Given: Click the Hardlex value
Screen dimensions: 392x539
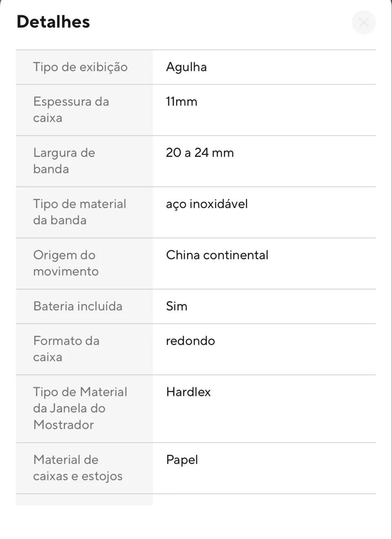Looking at the screenshot, I should (x=188, y=392).
